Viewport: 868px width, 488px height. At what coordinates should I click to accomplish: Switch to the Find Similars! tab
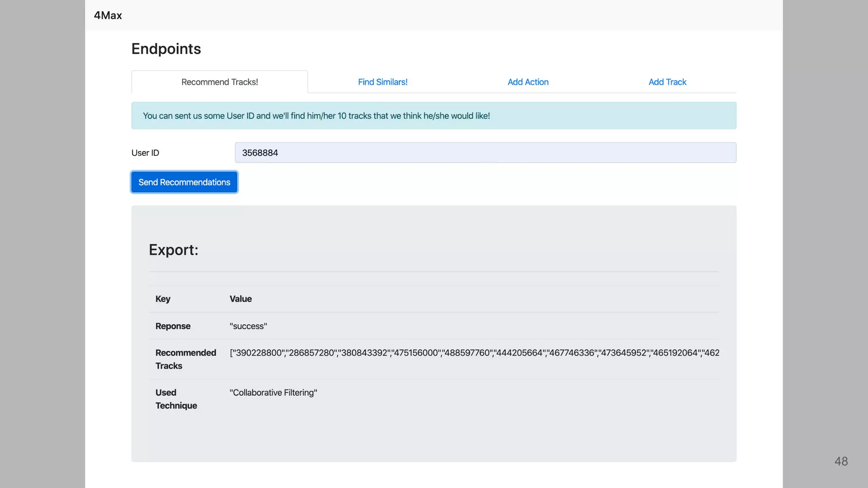click(382, 82)
